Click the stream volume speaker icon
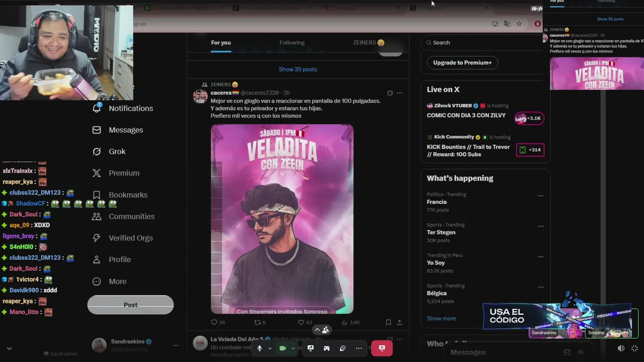644x362 pixels. [621, 348]
